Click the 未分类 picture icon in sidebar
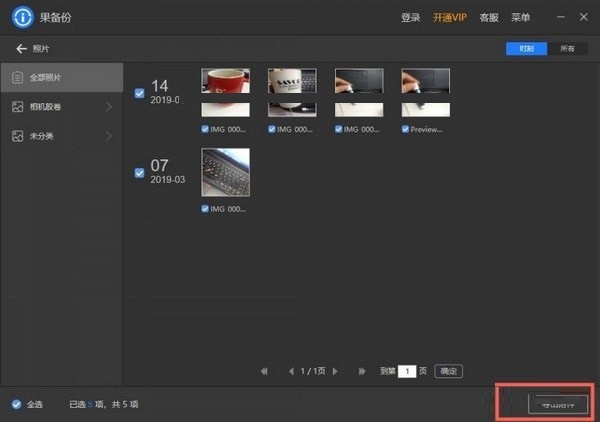 (x=17, y=135)
